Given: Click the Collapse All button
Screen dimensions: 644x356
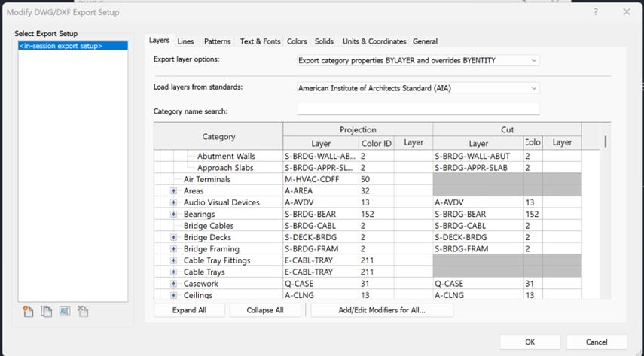Looking at the screenshot, I should click(265, 310).
